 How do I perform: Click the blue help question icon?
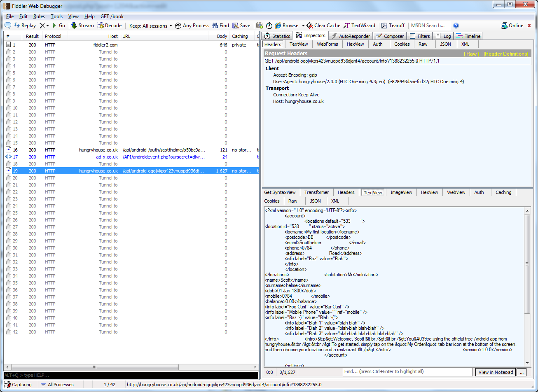(x=456, y=26)
